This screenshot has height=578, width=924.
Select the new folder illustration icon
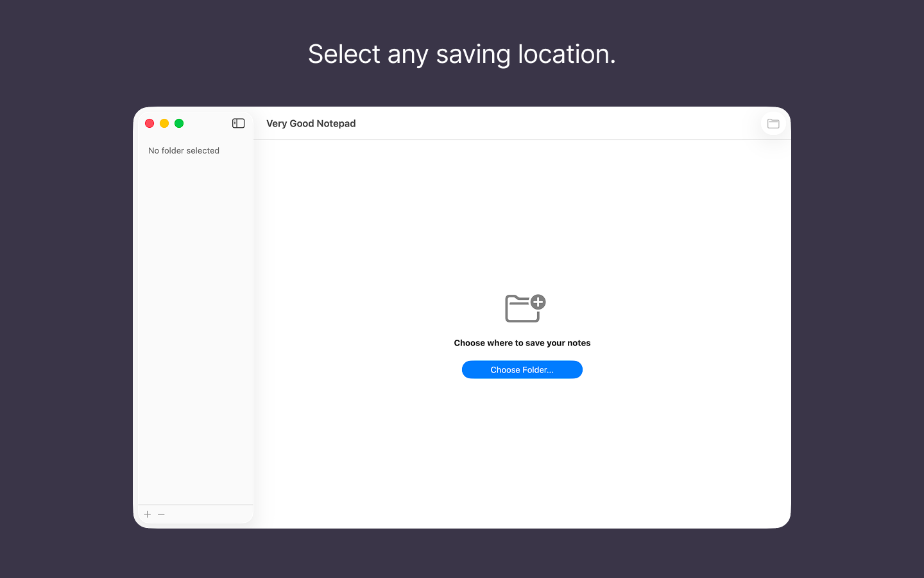[521, 308]
